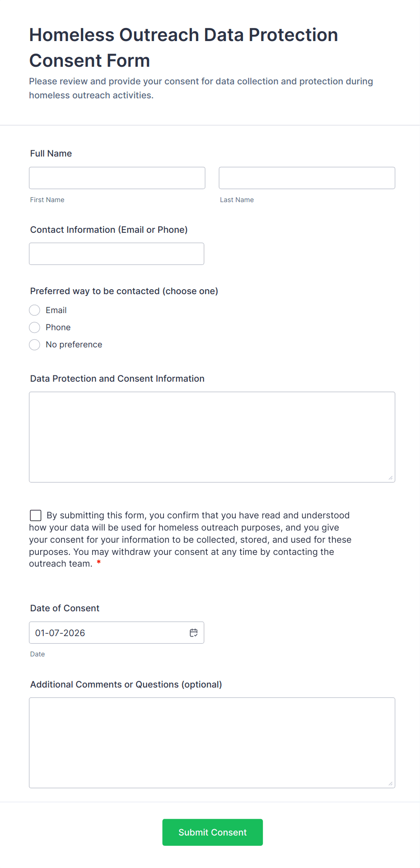This screenshot has width=420, height=868.
Task: Choose the Phone contact option
Action: point(35,328)
